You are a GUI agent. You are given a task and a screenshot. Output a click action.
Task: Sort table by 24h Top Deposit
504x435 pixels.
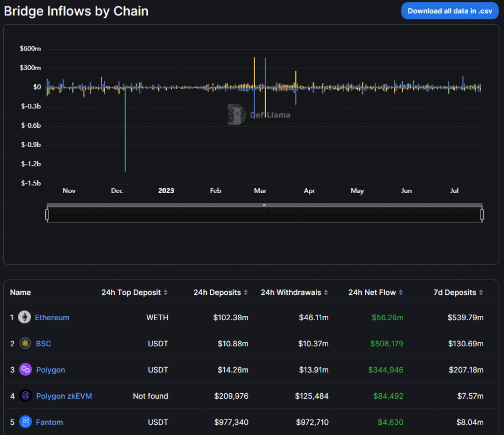pos(134,292)
